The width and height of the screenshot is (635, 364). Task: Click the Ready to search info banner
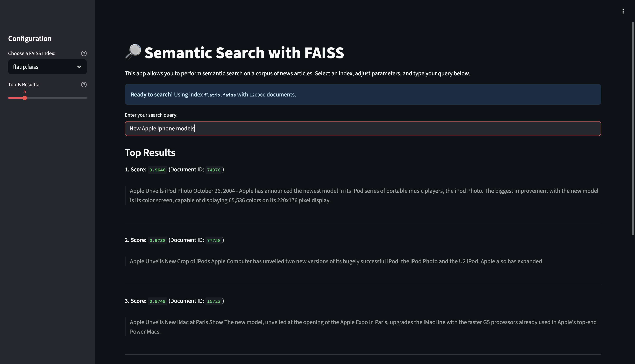click(x=363, y=94)
